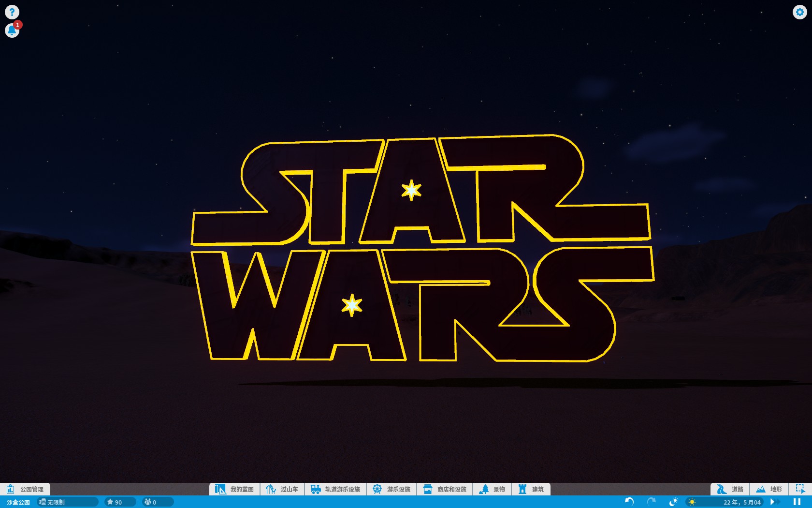Open the 公园管理 park management tab
Screen dimensions: 812x508
(25, 489)
